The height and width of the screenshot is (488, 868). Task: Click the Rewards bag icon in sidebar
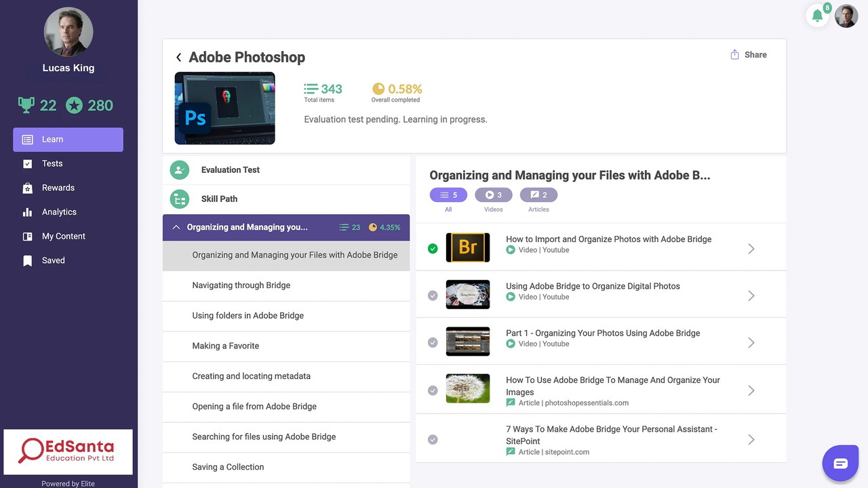point(27,188)
